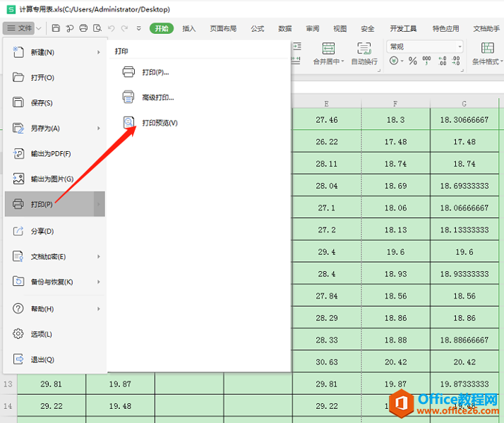
Task: Expand the 合并居中 dropdown arrow
Action: [342, 61]
